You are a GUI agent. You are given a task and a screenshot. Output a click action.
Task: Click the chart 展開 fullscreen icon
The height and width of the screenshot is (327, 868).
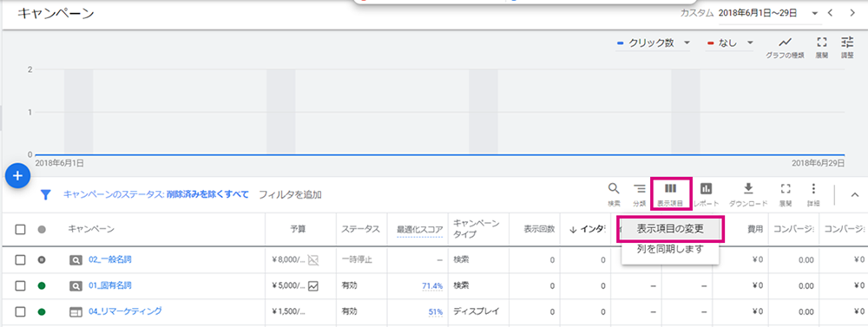point(822,48)
